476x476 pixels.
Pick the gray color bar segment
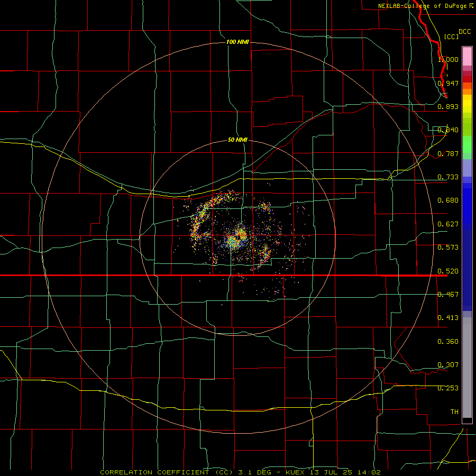(467, 368)
